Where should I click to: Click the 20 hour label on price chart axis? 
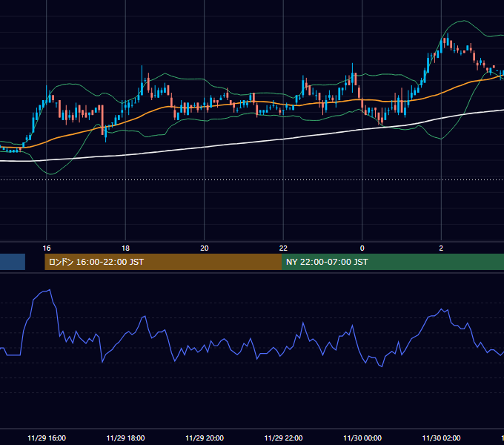[205, 248]
